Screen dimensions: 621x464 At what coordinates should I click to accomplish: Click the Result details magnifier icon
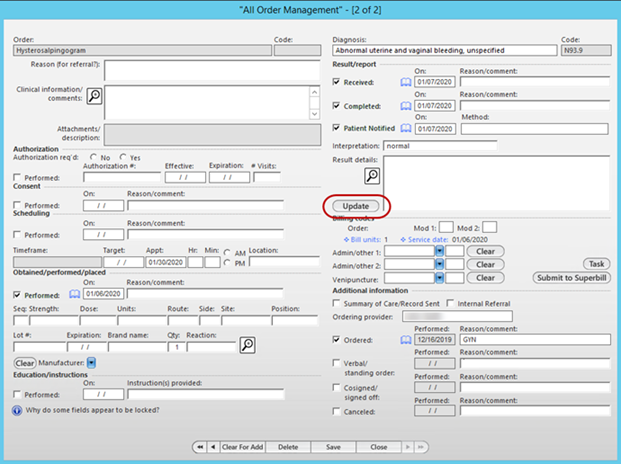(x=370, y=176)
